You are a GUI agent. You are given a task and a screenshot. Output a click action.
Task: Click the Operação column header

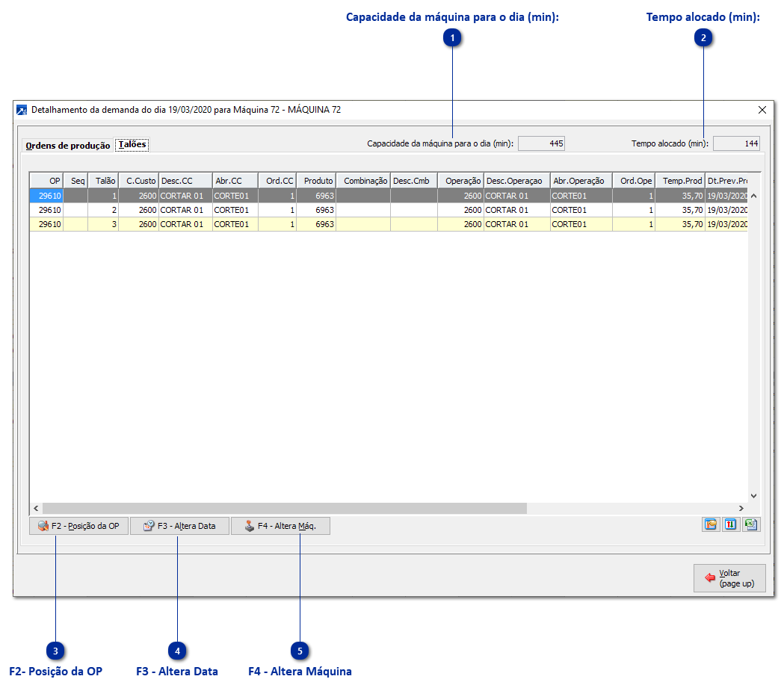pos(461,181)
